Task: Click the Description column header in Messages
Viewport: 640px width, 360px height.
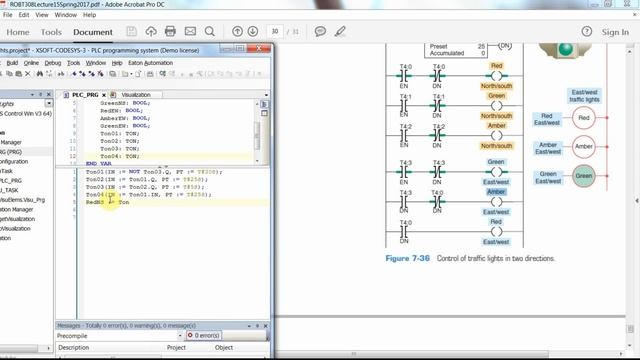Action: pyautogui.click(x=74, y=348)
